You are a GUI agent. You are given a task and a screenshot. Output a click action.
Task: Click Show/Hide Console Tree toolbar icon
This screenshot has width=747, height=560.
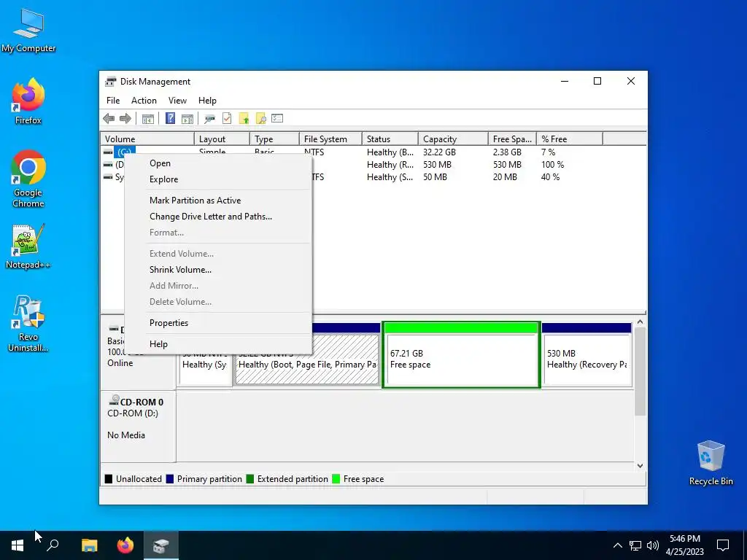click(x=147, y=119)
